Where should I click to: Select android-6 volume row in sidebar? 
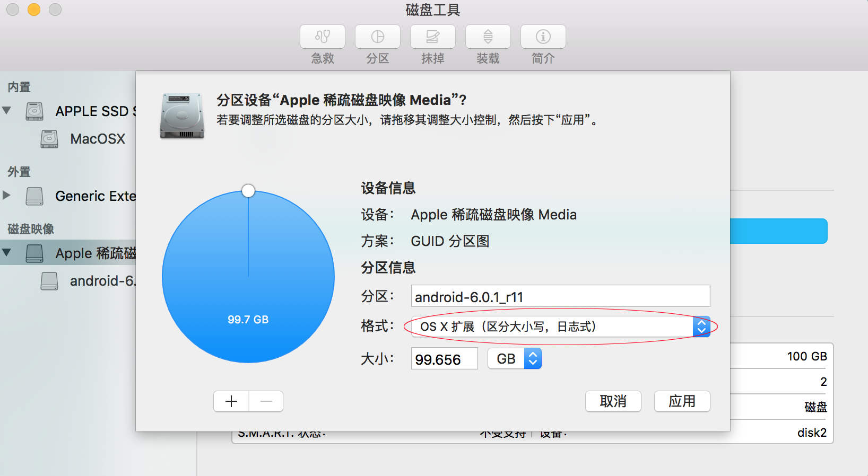[x=68, y=281]
